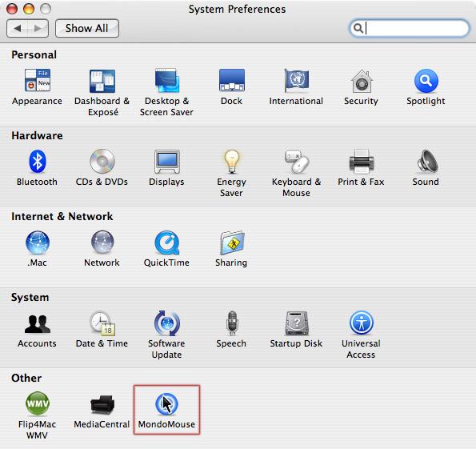Click the gray zoom window button
Screen dimensions: 476x449
pyautogui.click(x=46, y=9)
